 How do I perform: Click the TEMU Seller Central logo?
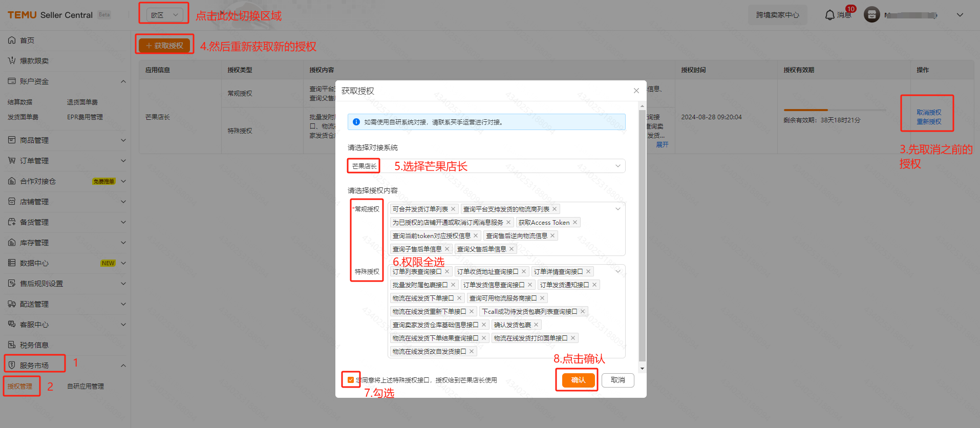[x=50, y=15]
